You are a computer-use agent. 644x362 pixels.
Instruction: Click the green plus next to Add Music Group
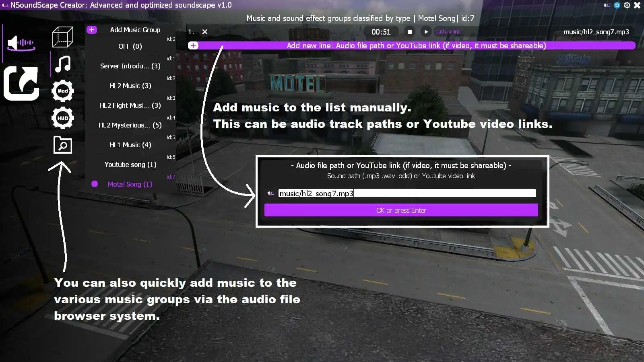(x=92, y=29)
